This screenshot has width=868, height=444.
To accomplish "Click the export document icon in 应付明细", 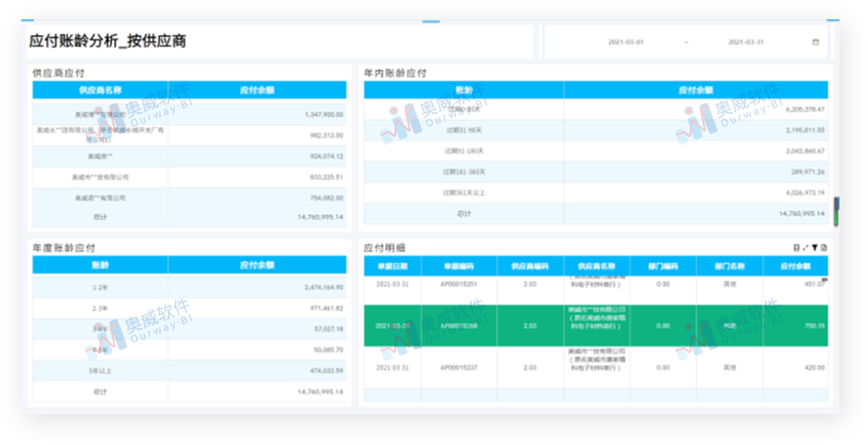I will (x=824, y=248).
